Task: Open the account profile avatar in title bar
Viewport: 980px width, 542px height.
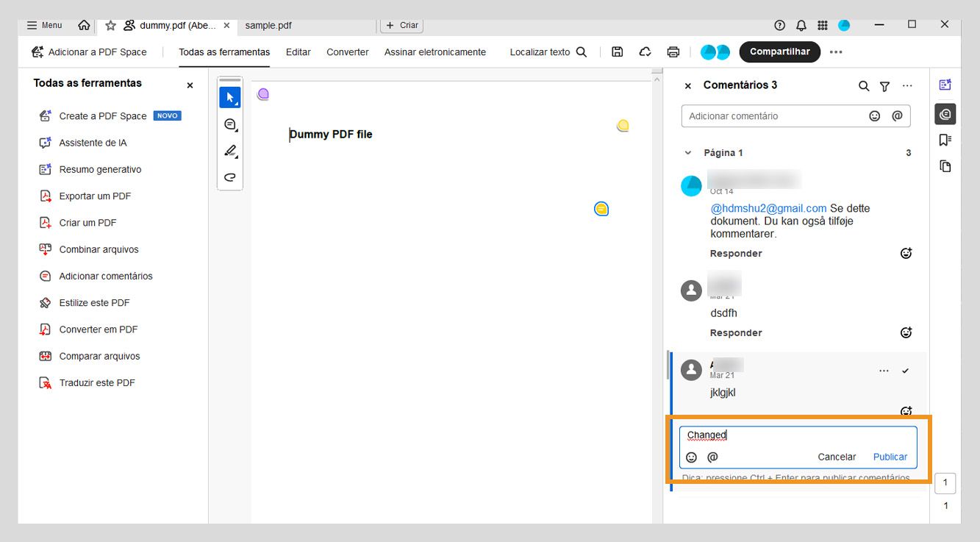Action: coord(844,25)
